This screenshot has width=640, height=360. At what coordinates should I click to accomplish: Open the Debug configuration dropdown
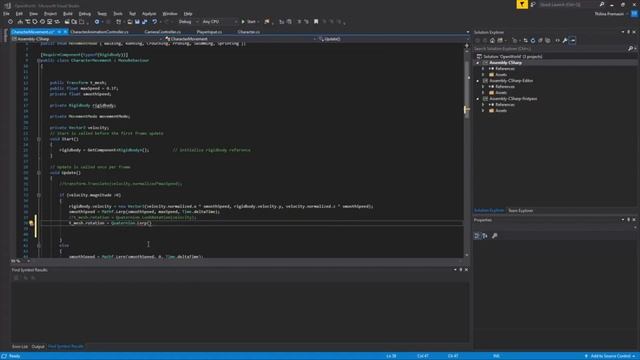(x=188, y=22)
